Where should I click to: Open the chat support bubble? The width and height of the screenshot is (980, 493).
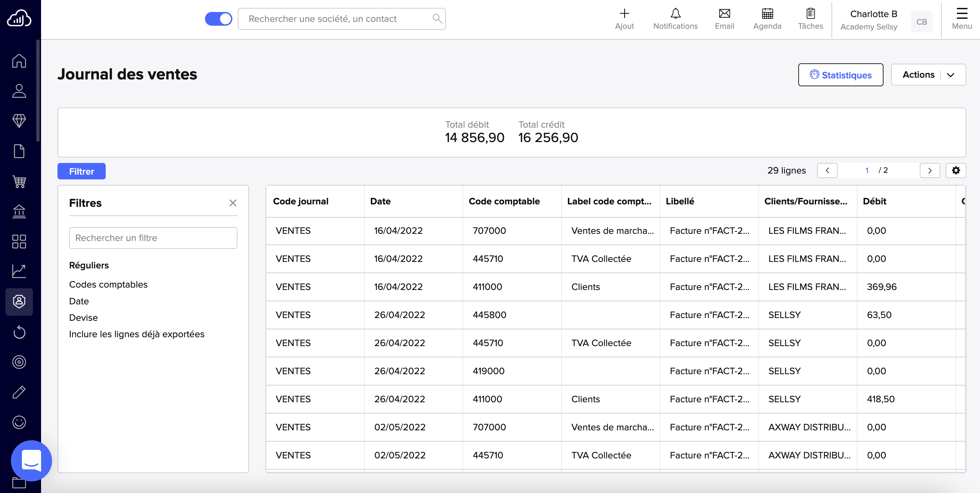pyautogui.click(x=31, y=460)
